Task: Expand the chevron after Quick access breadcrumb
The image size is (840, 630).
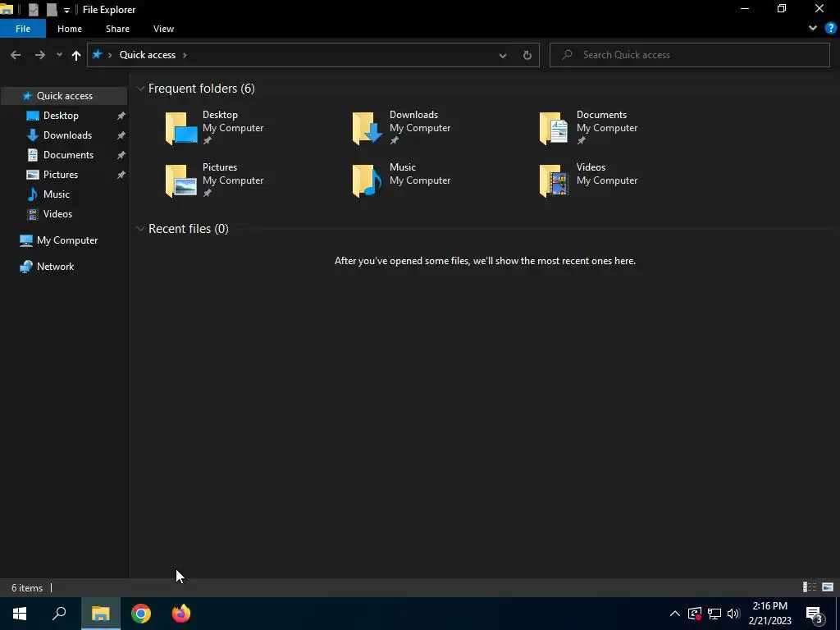Action: (185, 55)
